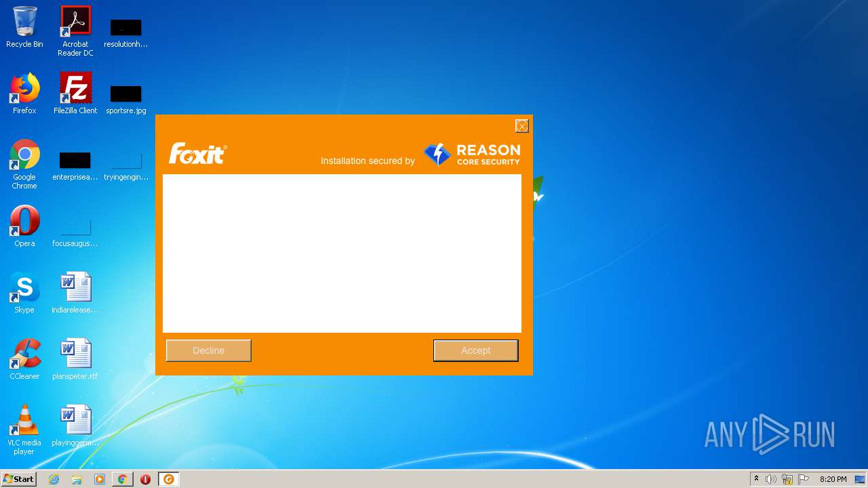Select the Google Chrome desktop shortcut
Viewport: 868px width, 488px height.
pyautogui.click(x=24, y=164)
